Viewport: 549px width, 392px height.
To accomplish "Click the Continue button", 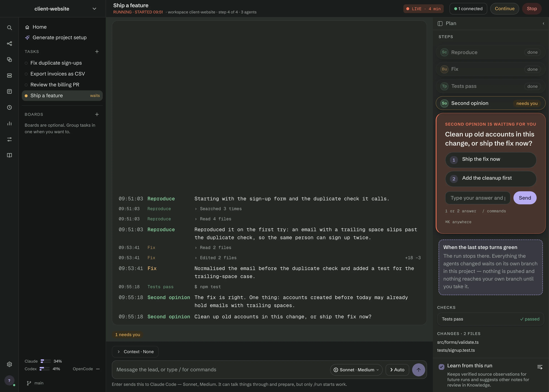I will pyautogui.click(x=505, y=9).
